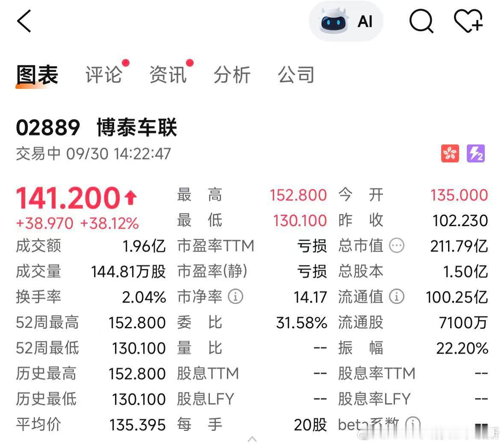Tap the current price 141.200
This screenshot has height=445, width=504.
68,198
